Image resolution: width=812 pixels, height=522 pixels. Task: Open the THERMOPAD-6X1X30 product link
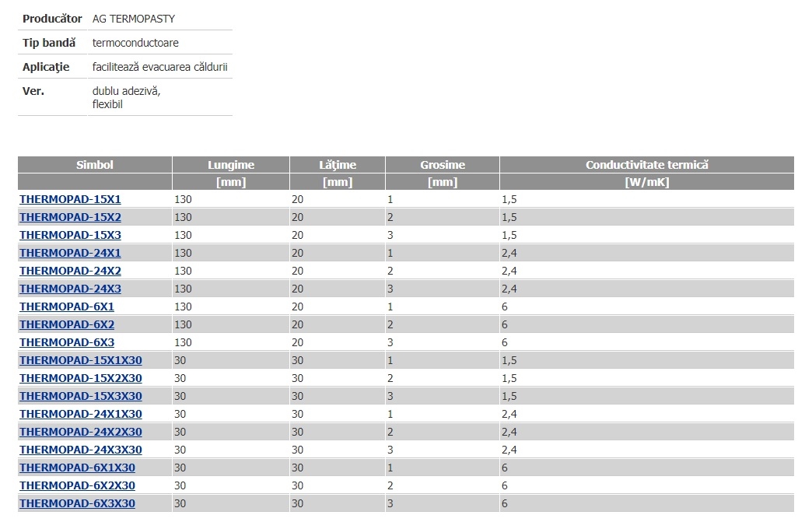[x=77, y=467]
